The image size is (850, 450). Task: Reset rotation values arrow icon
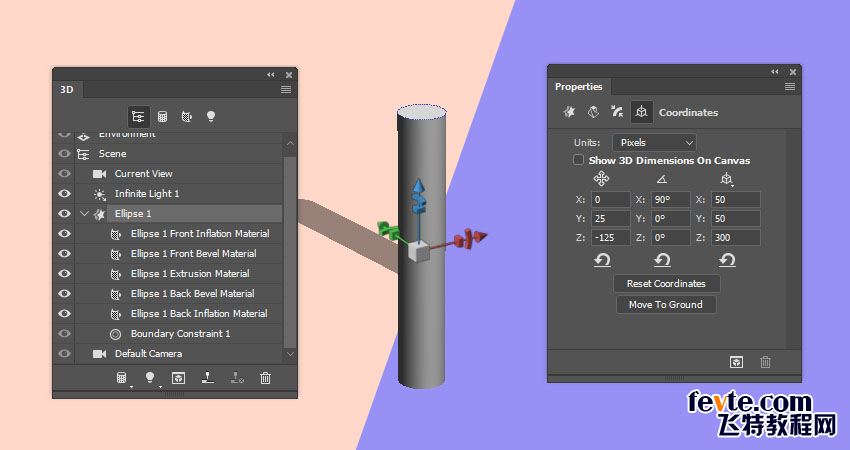tap(662, 260)
